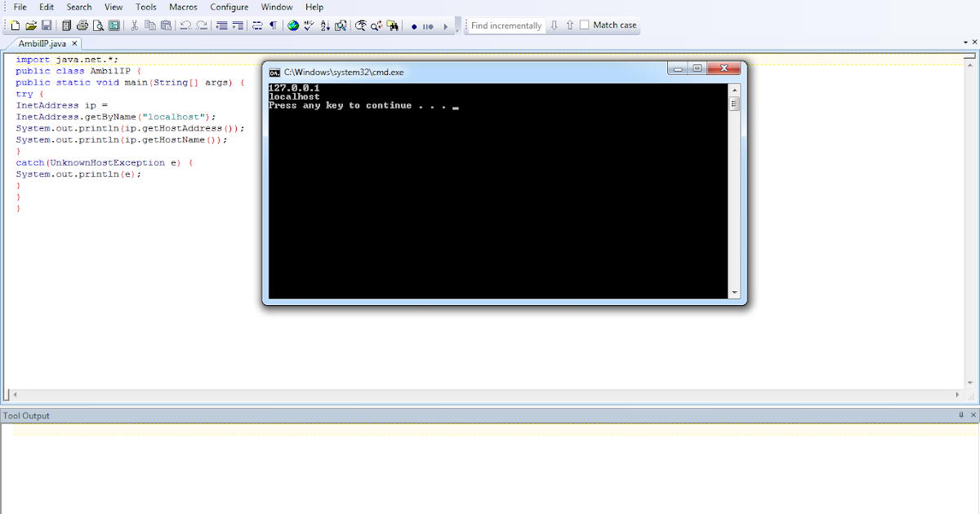Select the AmbilIP.java tab

tap(42, 43)
